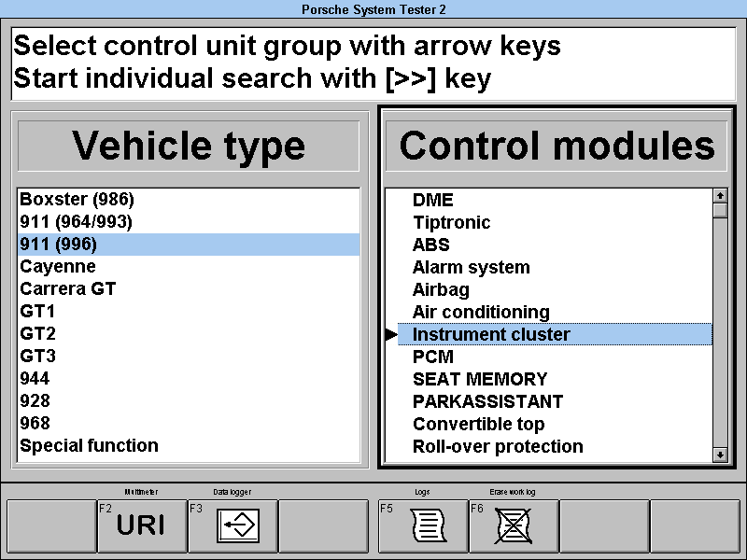Select the SEAT MEMORY module
The width and height of the screenshot is (747, 560).
[555, 379]
